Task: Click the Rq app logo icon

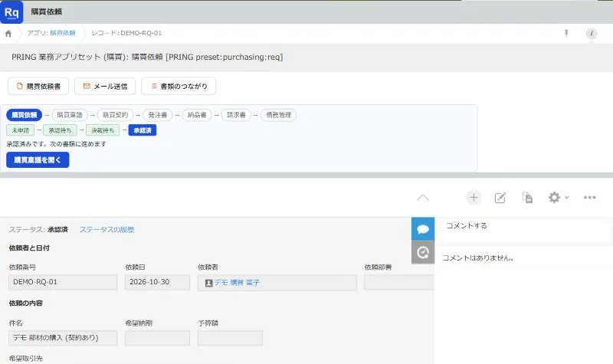Action: 11,11
